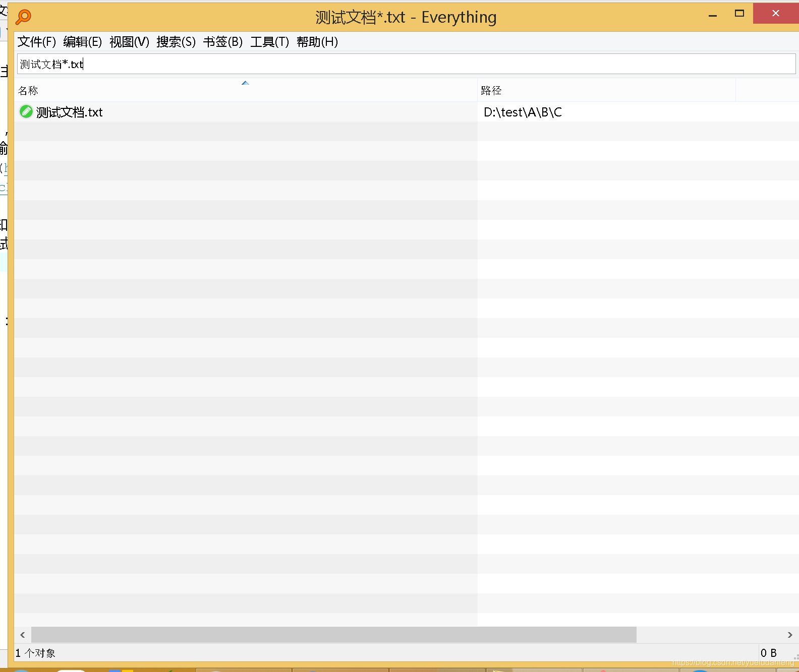Open the 搜索(S) menu
The width and height of the screenshot is (799, 672).
[176, 42]
